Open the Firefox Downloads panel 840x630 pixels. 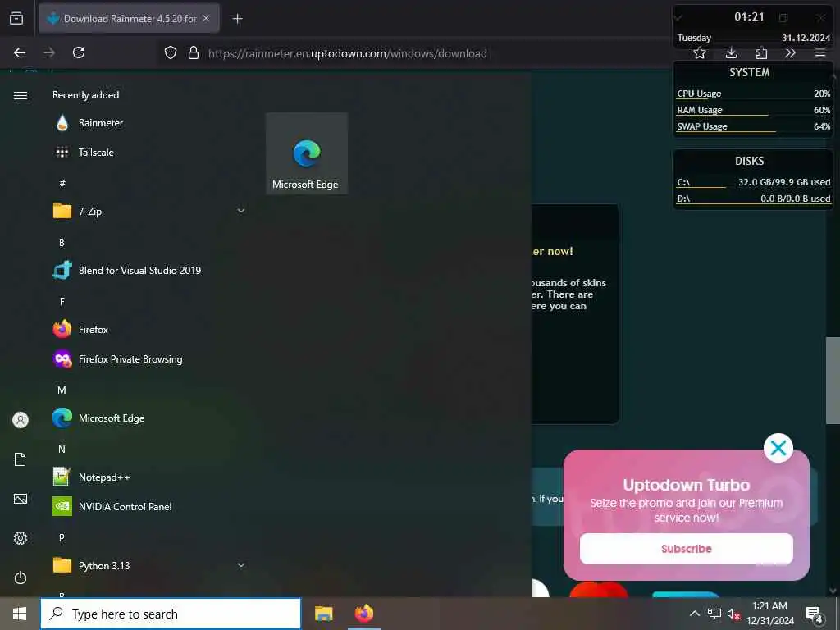731,53
